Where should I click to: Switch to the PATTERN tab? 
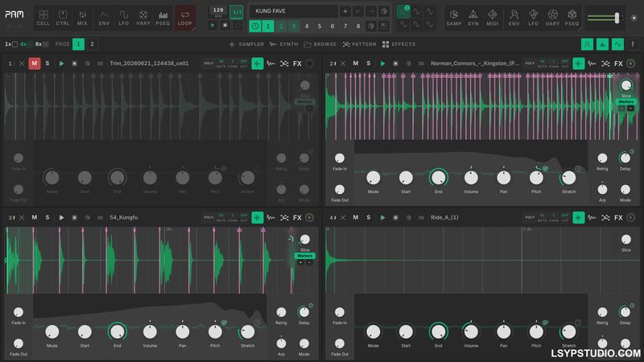[x=359, y=44]
